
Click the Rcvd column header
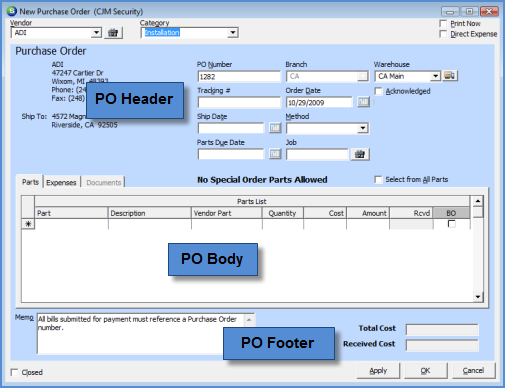tap(411, 213)
